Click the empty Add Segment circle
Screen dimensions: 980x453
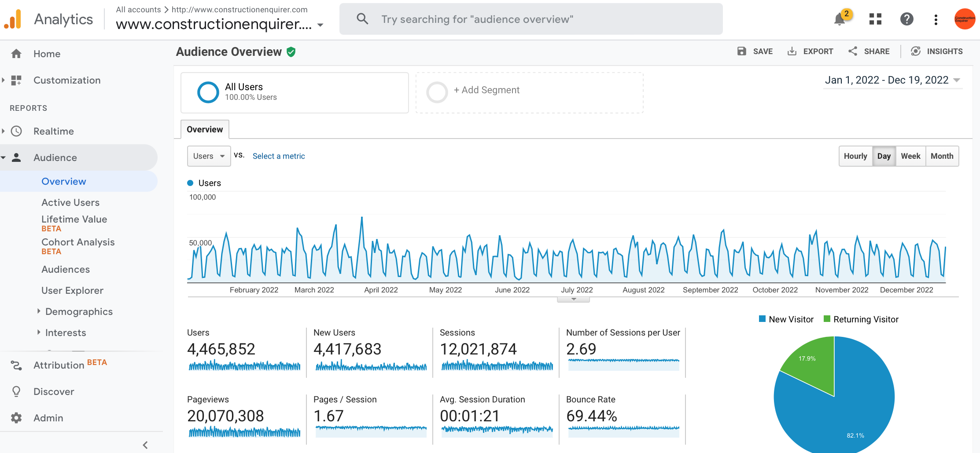tap(437, 92)
